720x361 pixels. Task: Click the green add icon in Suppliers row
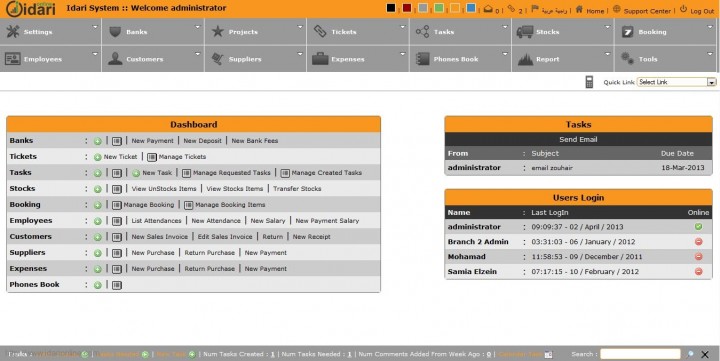[x=97, y=253]
